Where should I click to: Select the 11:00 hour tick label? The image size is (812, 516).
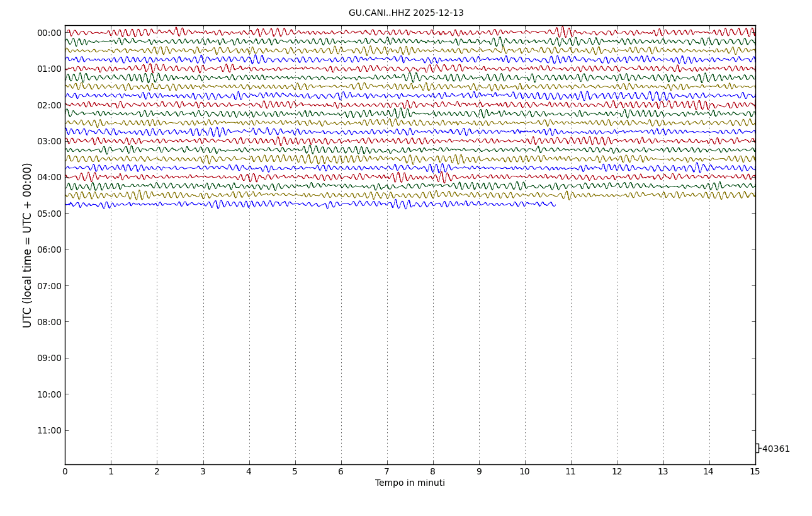tap(49, 431)
